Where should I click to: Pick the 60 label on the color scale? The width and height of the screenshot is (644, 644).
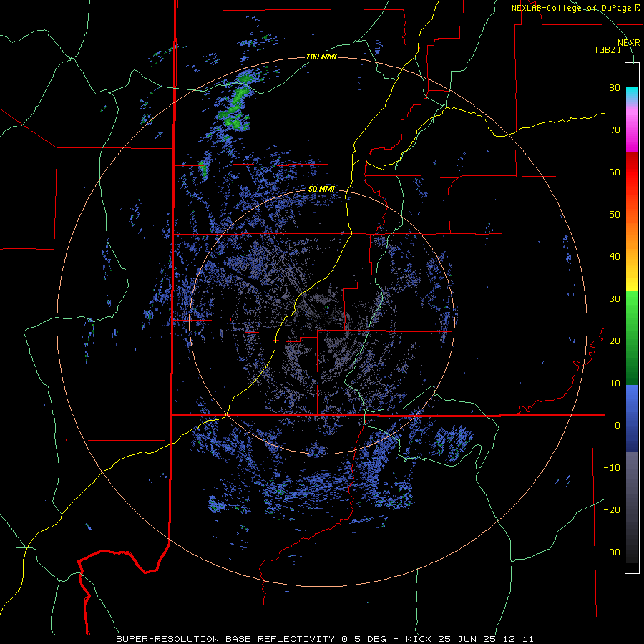615,172
